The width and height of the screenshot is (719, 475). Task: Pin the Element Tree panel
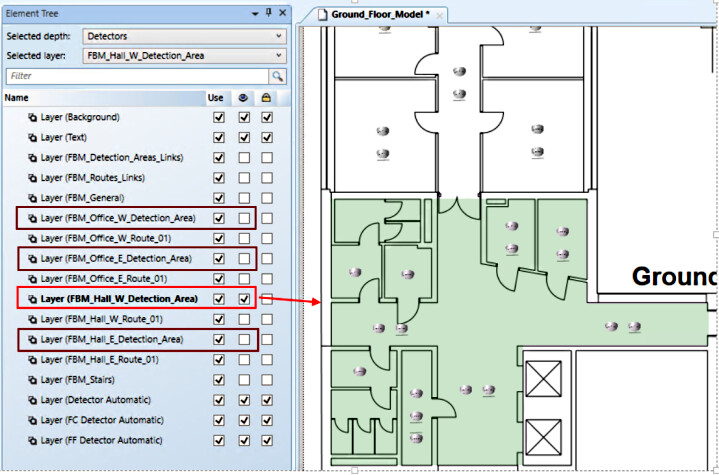click(x=269, y=13)
